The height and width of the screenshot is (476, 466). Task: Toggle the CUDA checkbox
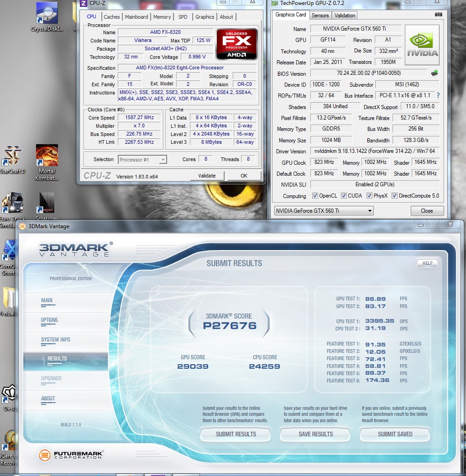coord(351,196)
